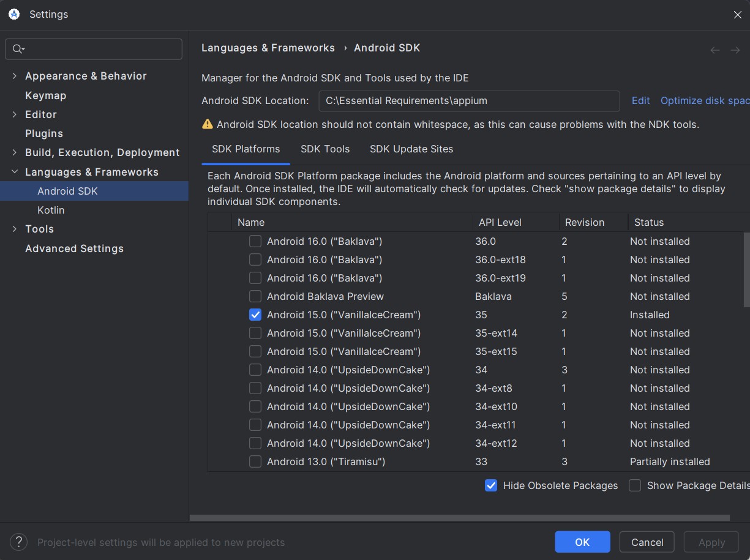
Task: Click the back navigation arrow
Action: point(714,50)
